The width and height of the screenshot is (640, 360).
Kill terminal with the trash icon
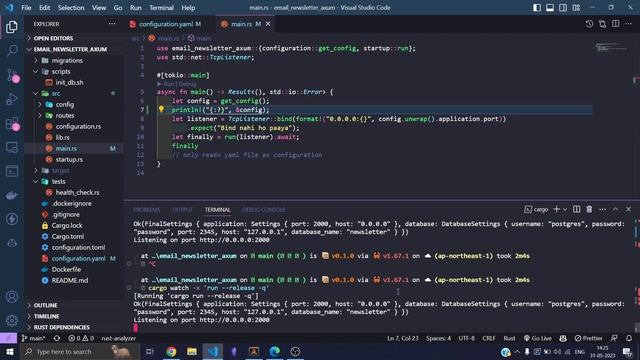pos(589,209)
